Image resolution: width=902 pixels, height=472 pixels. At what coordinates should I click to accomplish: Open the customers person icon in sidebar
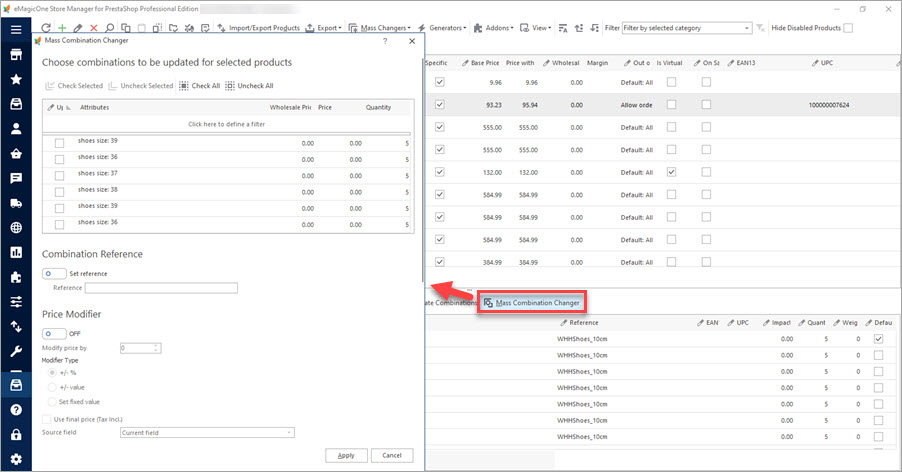[x=16, y=129]
